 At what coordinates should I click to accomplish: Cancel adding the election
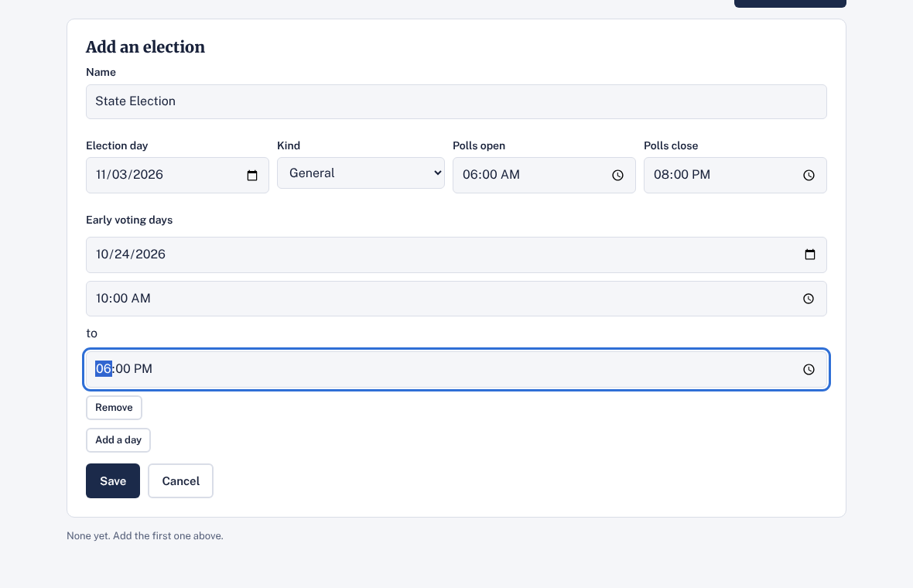click(180, 481)
